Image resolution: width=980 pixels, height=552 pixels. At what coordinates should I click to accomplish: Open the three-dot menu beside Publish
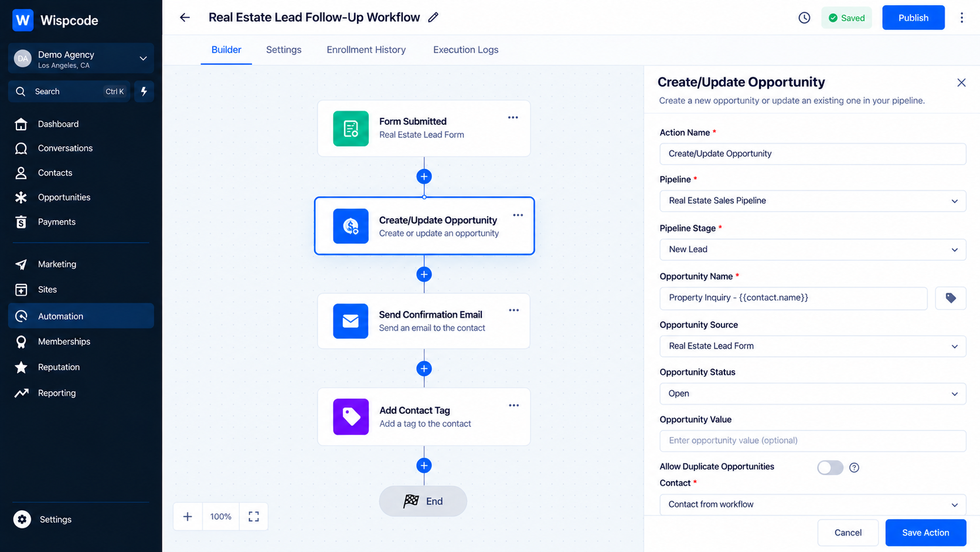[x=962, y=18]
